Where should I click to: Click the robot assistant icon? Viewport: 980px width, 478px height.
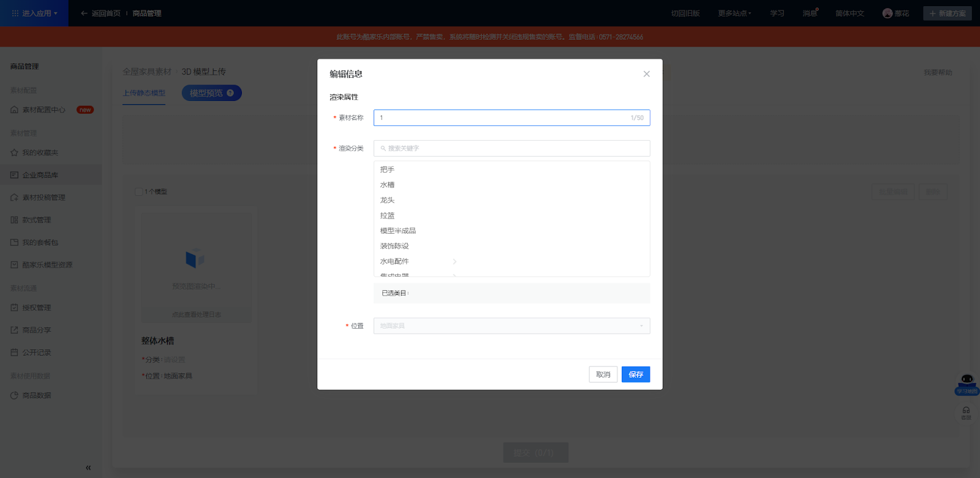(x=967, y=381)
